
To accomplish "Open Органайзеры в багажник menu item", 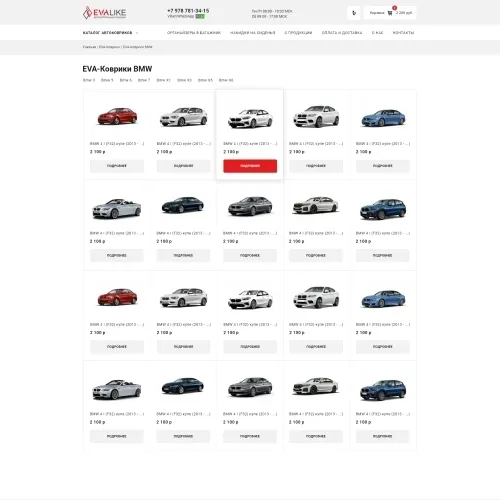I will tap(194, 33).
